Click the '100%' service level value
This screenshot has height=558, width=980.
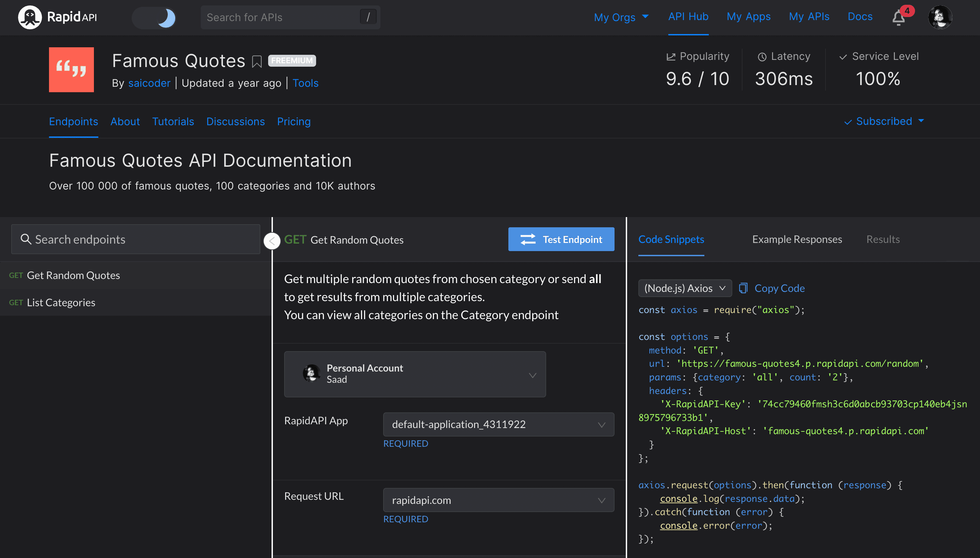[878, 79]
